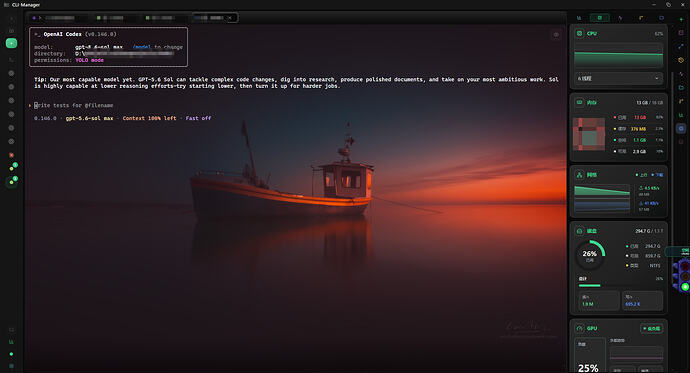Select the highlighted blue monitor icon in right strip
Screen dimensions: 690x373
[681, 128]
